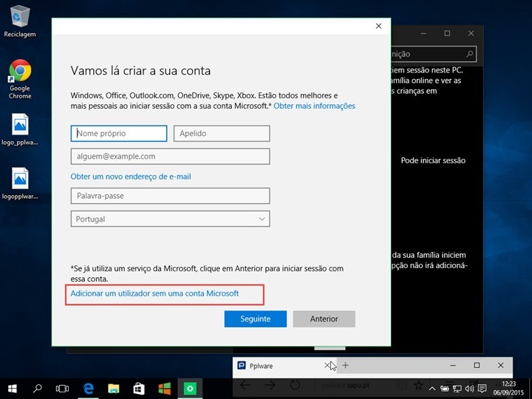Open the Reciclagem desktop icon

[x=20, y=21]
